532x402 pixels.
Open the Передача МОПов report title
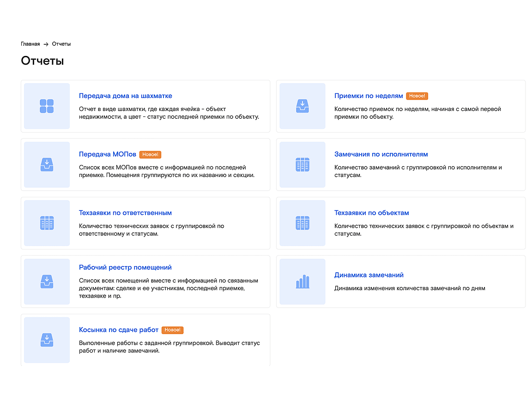108,154
